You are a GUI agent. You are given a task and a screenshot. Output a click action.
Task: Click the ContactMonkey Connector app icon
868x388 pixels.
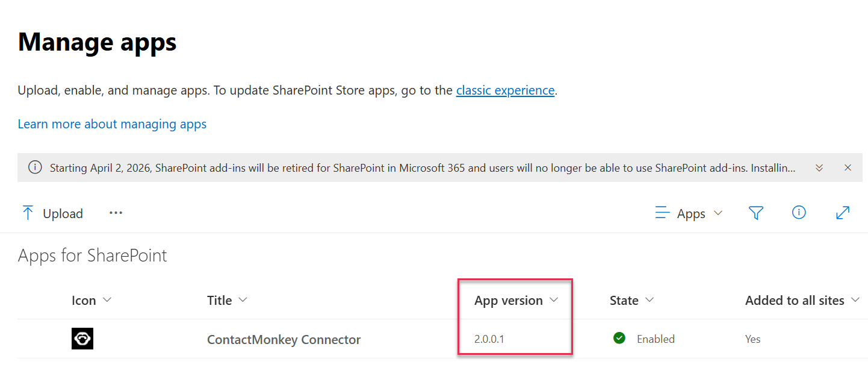(x=82, y=339)
